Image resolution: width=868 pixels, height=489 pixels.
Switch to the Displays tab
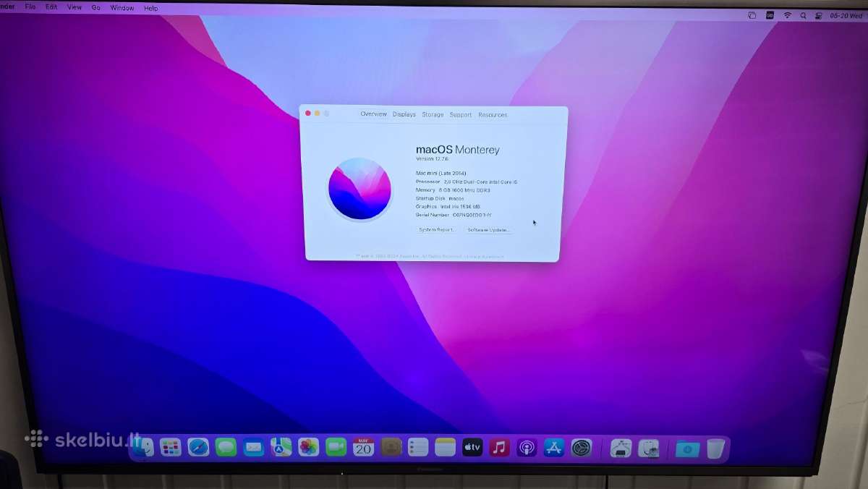[x=404, y=114]
